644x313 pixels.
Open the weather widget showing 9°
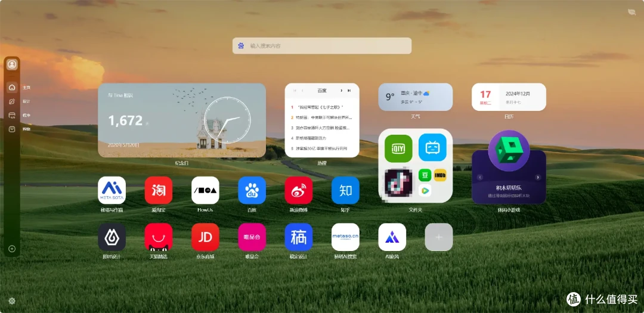pos(415,97)
